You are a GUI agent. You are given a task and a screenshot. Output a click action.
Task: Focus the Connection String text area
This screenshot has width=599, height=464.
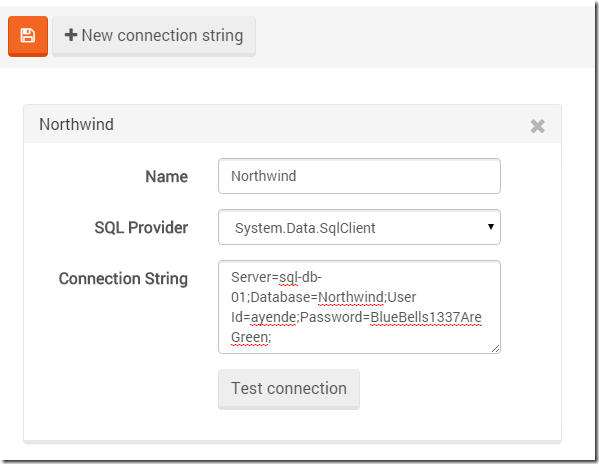click(359, 307)
